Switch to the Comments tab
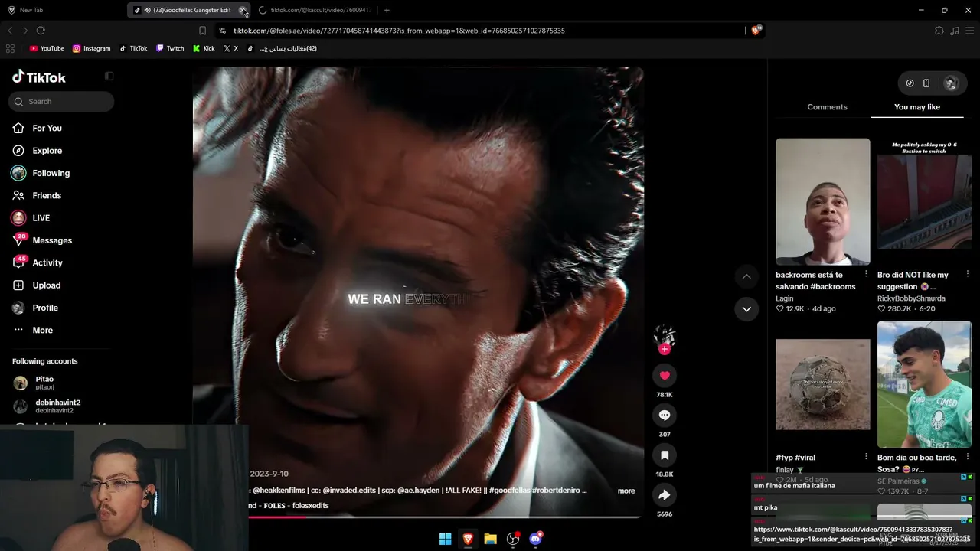This screenshot has width=980, height=551. pyautogui.click(x=827, y=107)
